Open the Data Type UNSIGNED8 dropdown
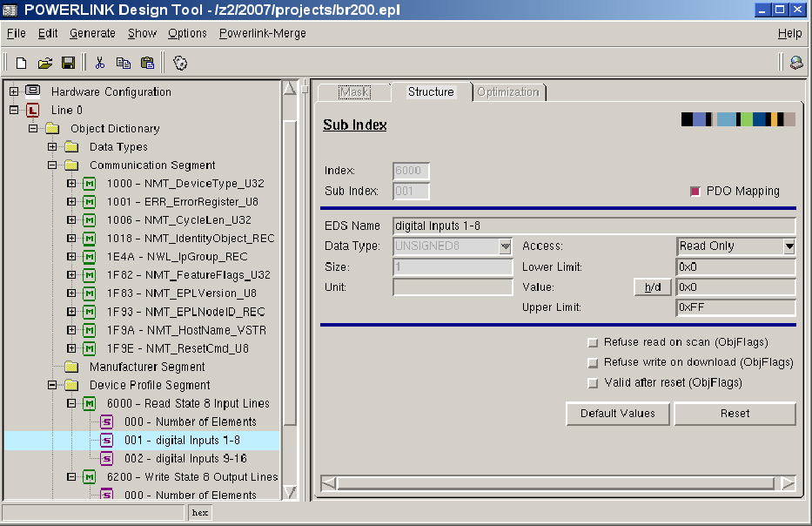Screen dimensions: 812x526 [x=505, y=246]
